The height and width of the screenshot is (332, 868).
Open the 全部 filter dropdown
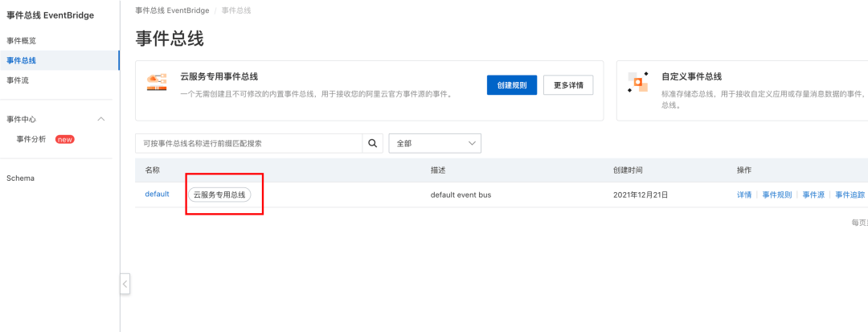pos(435,143)
